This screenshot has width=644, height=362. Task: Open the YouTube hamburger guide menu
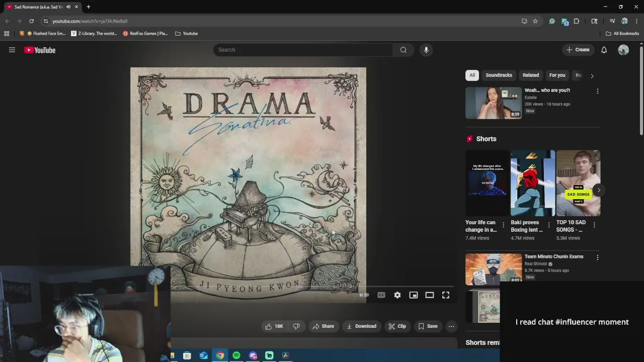[x=12, y=50]
